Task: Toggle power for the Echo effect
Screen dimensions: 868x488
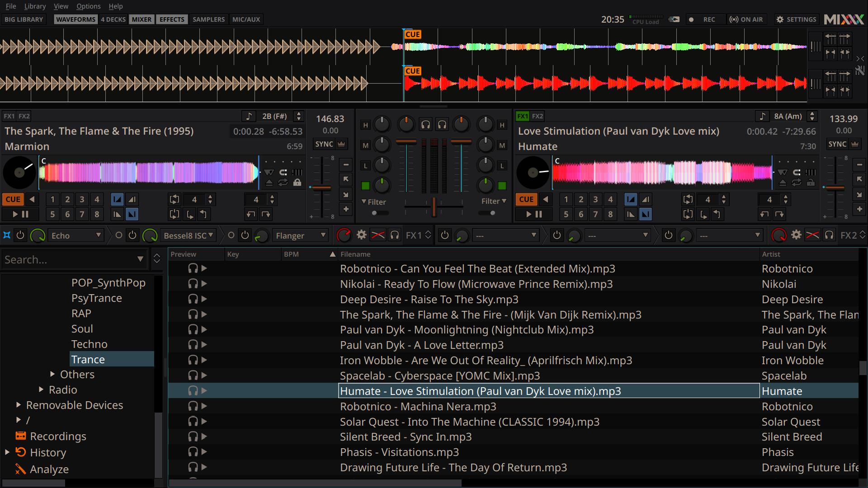Action: [x=20, y=235]
